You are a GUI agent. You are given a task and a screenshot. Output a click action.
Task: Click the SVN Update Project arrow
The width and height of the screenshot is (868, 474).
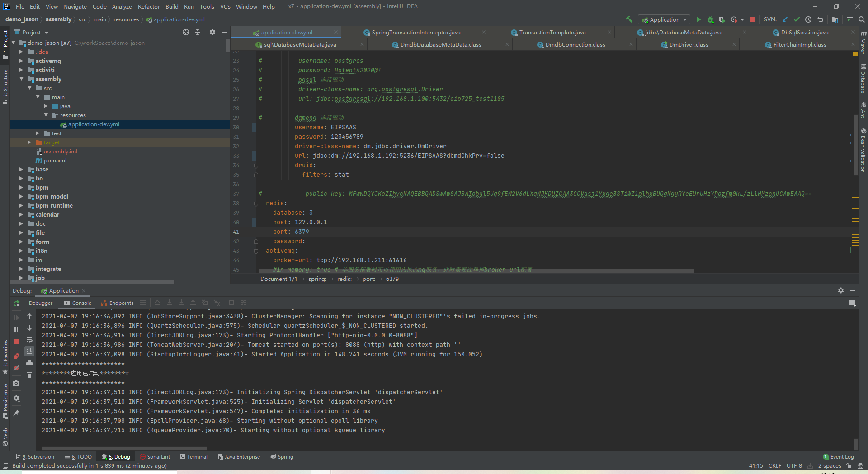coord(785,19)
